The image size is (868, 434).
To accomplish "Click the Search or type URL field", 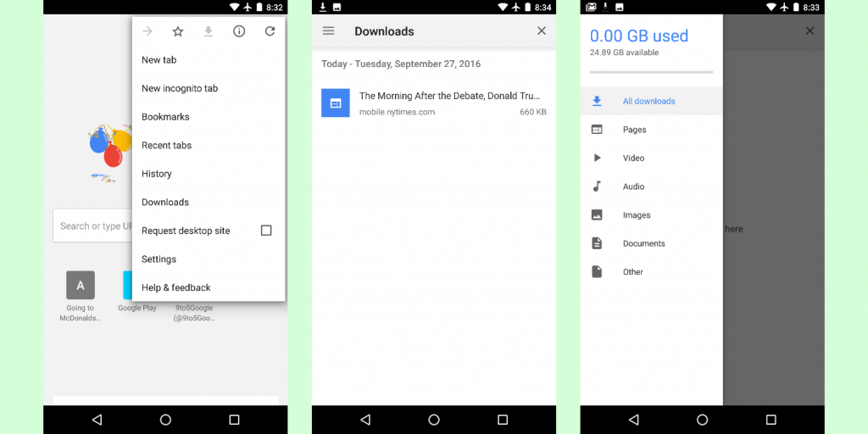I will [x=92, y=226].
